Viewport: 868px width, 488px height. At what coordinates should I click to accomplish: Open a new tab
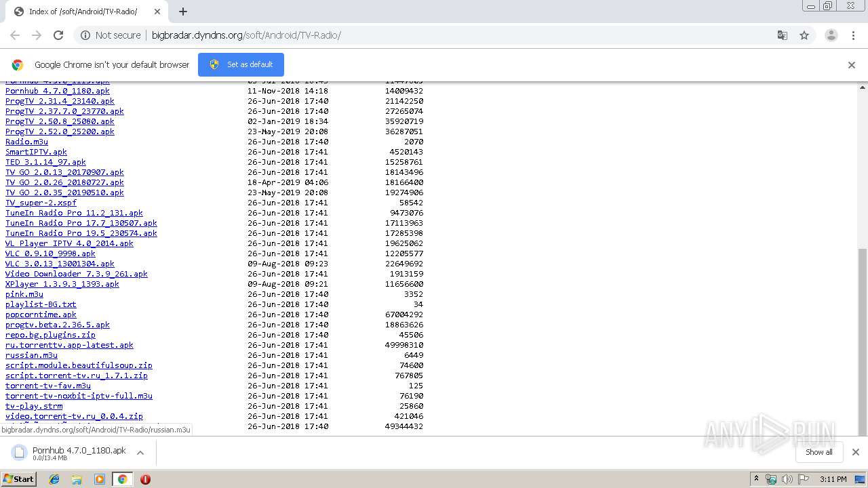pyautogui.click(x=183, y=12)
